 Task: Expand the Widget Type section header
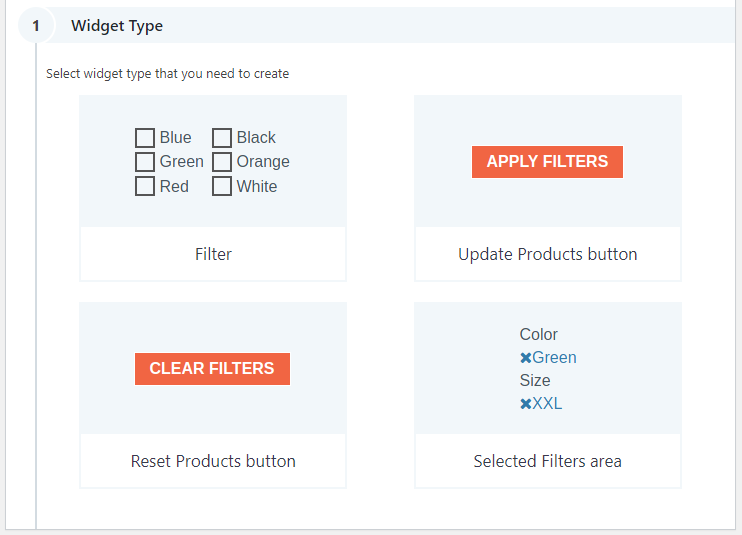coord(117,26)
